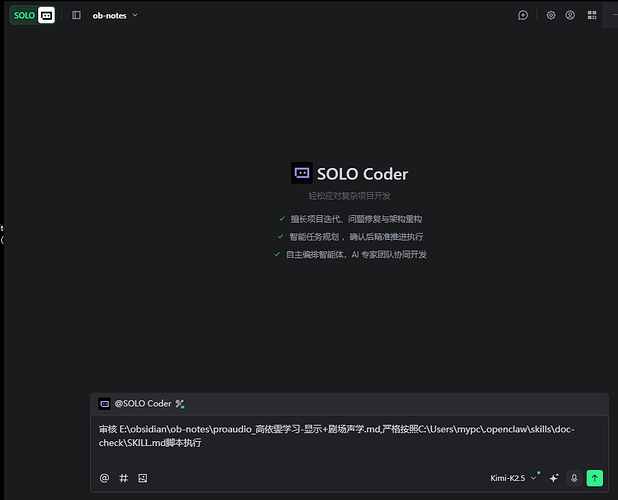
Task: Send the message with green arrow button
Action: [595, 478]
